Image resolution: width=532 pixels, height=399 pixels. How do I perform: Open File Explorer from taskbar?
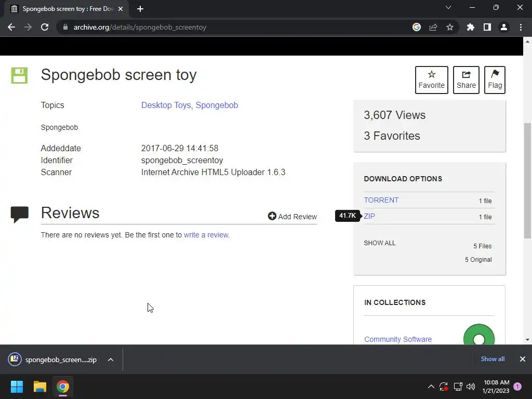coord(39,387)
